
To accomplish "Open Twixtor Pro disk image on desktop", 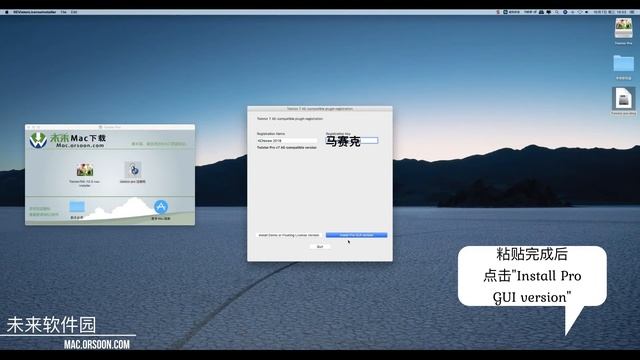I will pyautogui.click(x=623, y=28).
